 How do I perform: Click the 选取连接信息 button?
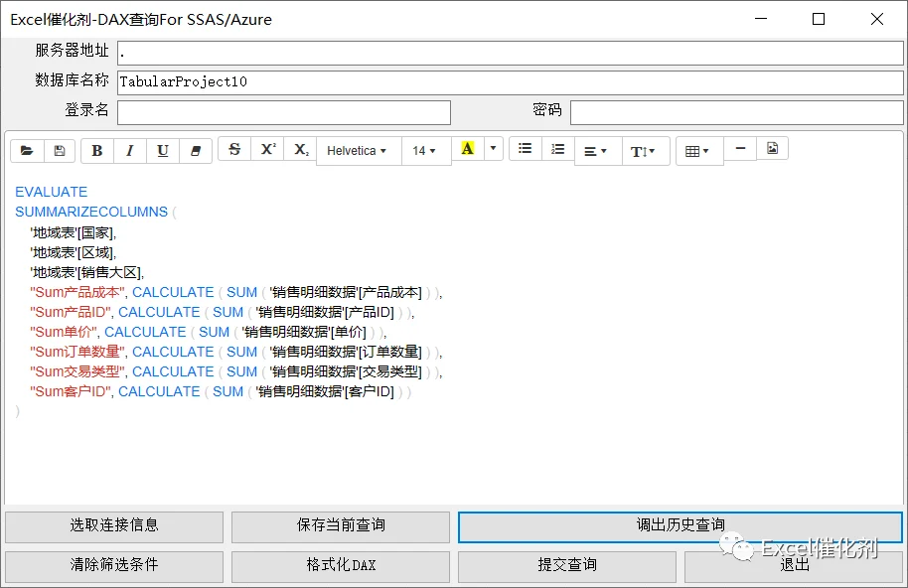point(114,525)
